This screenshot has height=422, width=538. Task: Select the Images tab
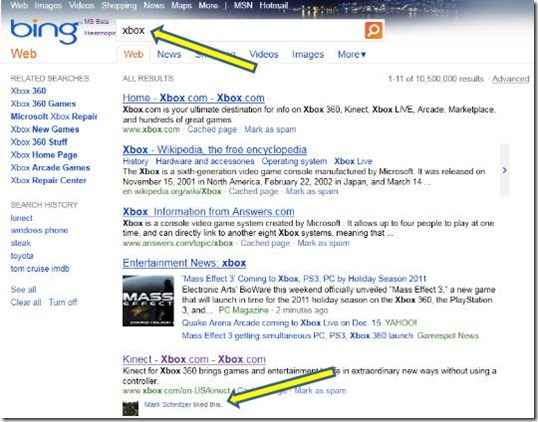(x=308, y=54)
